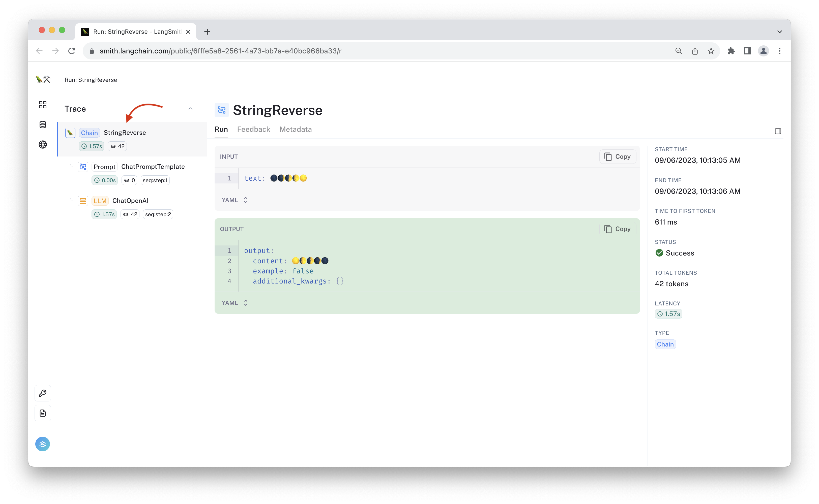Collapse the Trace panel chevron
Viewport: 819px width, 504px height.
[x=190, y=109]
